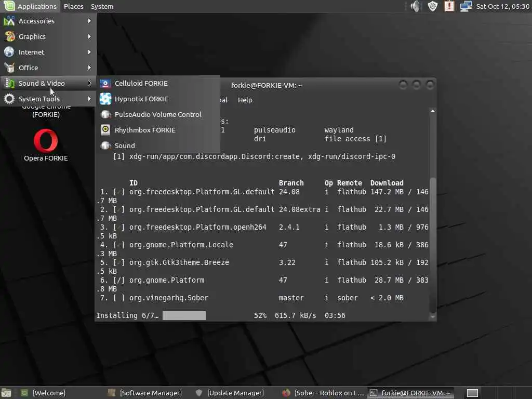
Task: Choose the Rhythmbox FORKIE entry
Action: pos(158,130)
